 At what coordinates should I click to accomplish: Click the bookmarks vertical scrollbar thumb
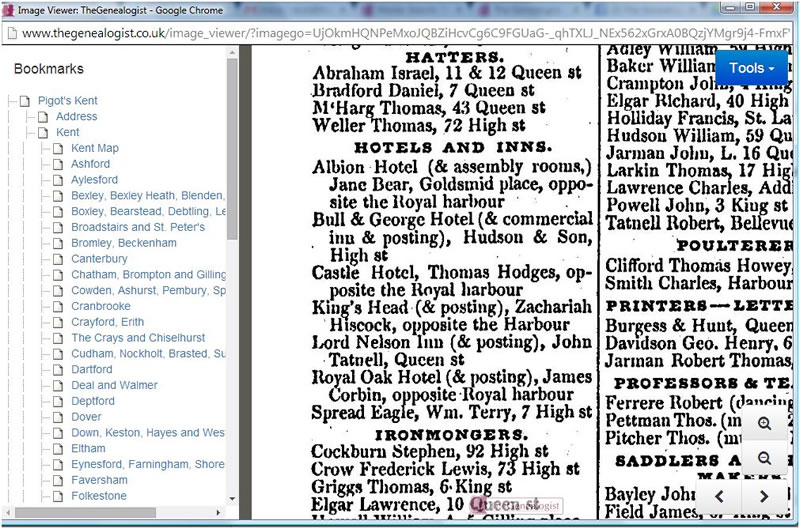(232, 148)
